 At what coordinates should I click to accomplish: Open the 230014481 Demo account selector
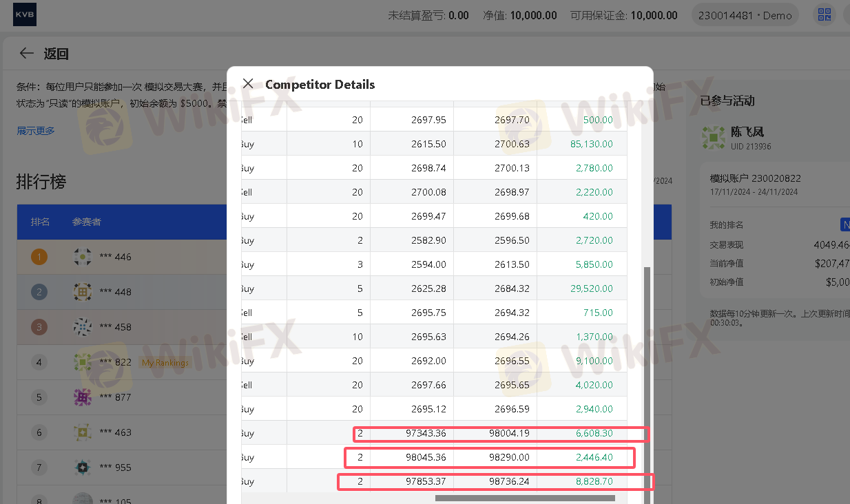pos(745,15)
